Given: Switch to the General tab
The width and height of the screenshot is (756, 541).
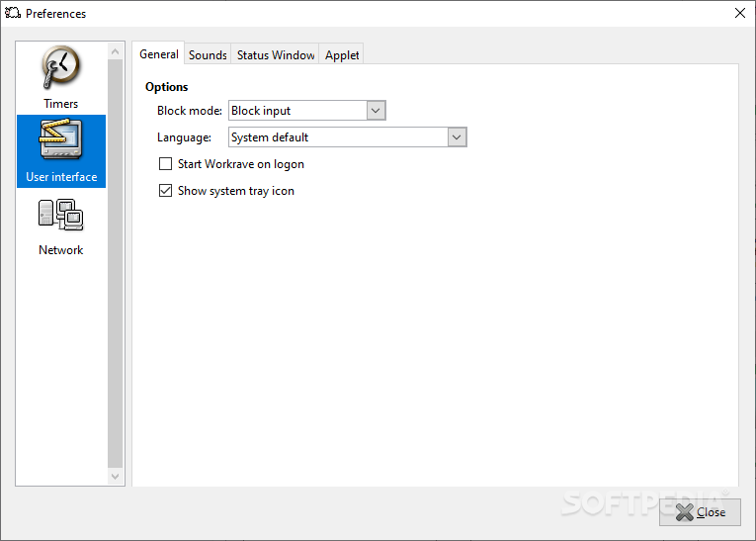Looking at the screenshot, I should pos(159,54).
